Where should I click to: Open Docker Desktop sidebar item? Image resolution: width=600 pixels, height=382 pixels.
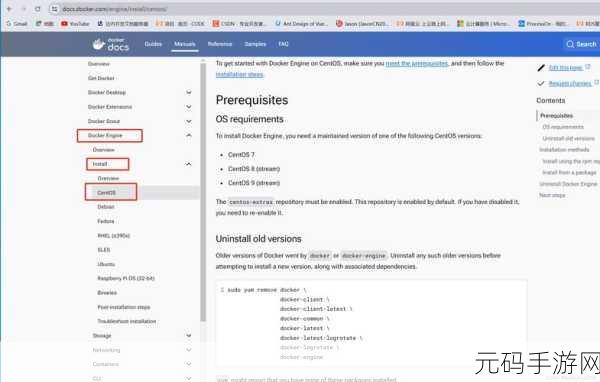[x=107, y=92]
